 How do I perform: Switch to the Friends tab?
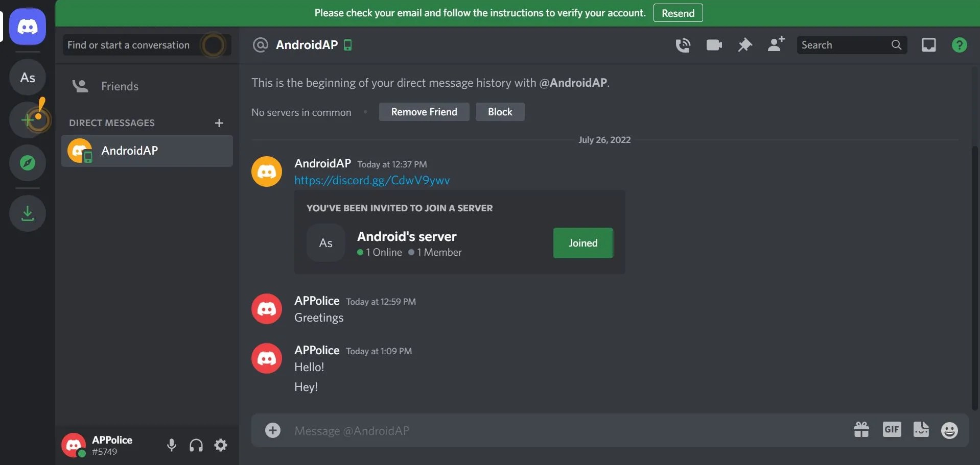(x=120, y=86)
